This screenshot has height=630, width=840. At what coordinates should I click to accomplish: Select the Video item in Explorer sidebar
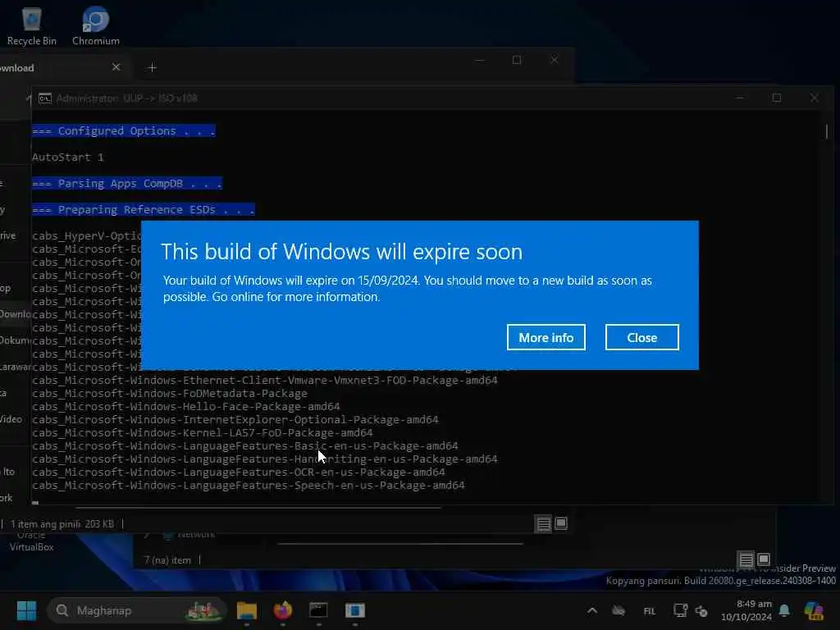11,419
